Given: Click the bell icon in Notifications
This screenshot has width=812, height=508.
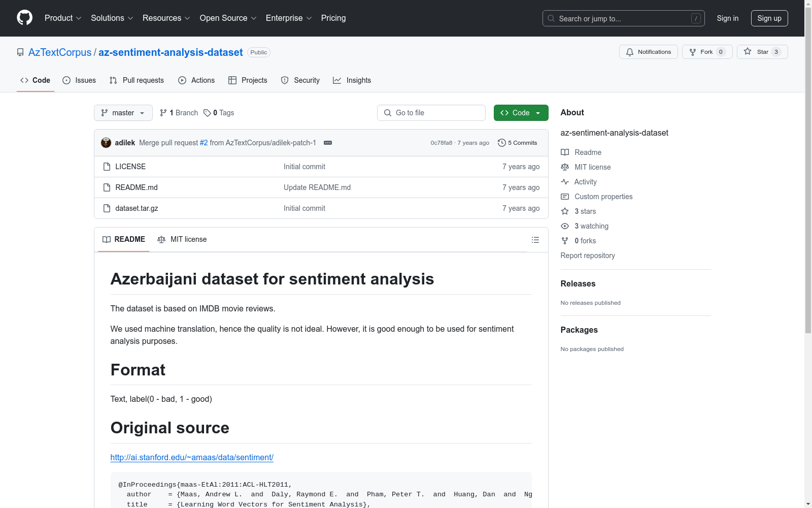Looking at the screenshot, I should 630,52.
